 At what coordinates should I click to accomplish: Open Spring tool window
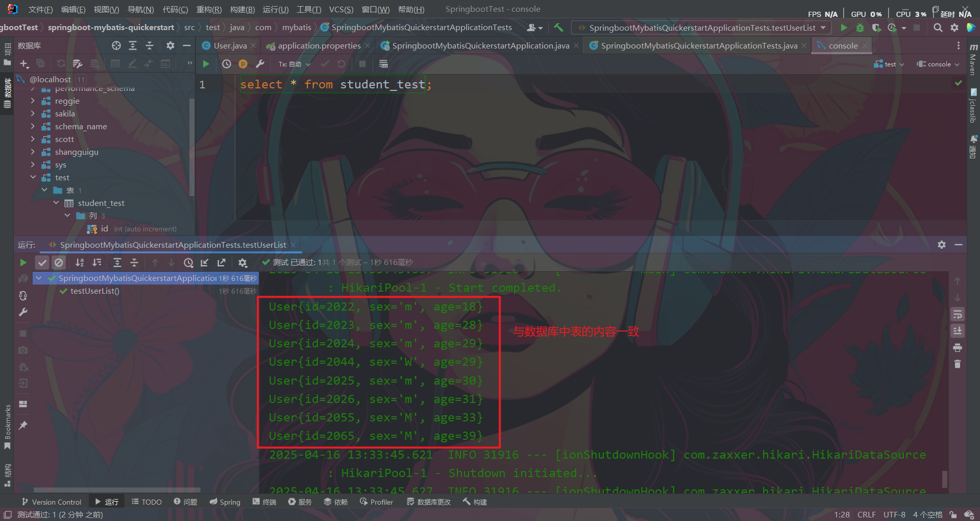click(x=225, y=502)
